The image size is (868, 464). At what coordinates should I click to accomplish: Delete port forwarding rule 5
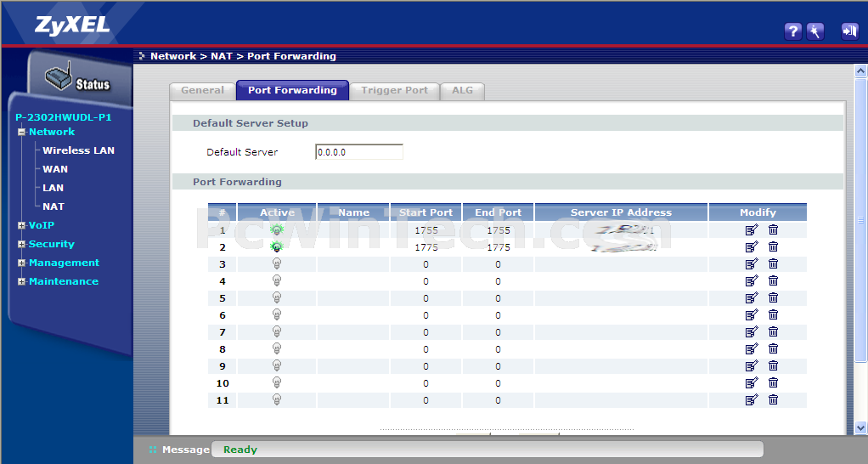tap(774, 297)
